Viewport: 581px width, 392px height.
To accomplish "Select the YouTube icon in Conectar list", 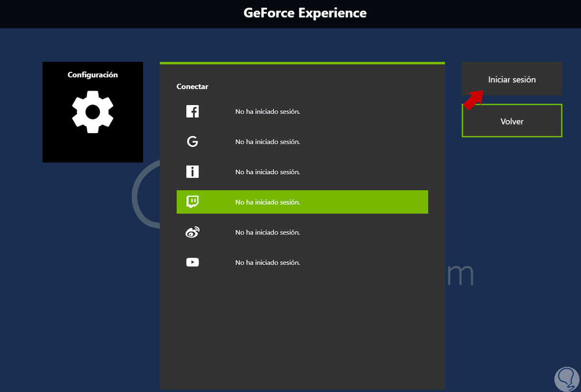I will click(192, 262).
